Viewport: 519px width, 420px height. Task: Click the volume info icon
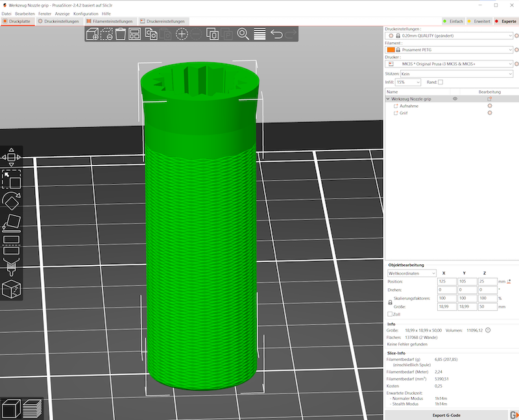[488, 330]
